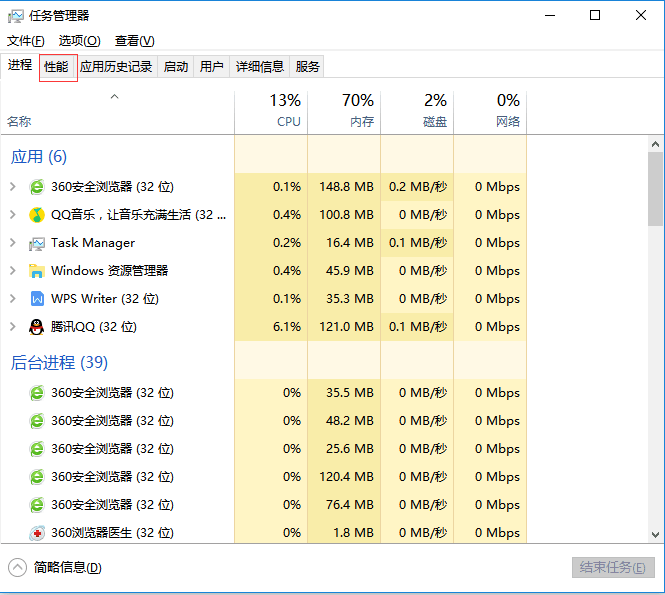Click the 6.1% CPU value

pos(287,327)
